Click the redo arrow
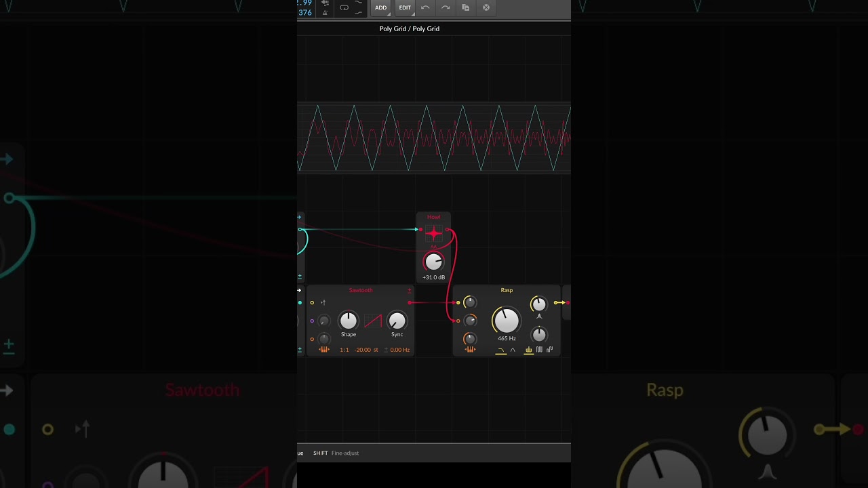 click(x=446, y=7)
